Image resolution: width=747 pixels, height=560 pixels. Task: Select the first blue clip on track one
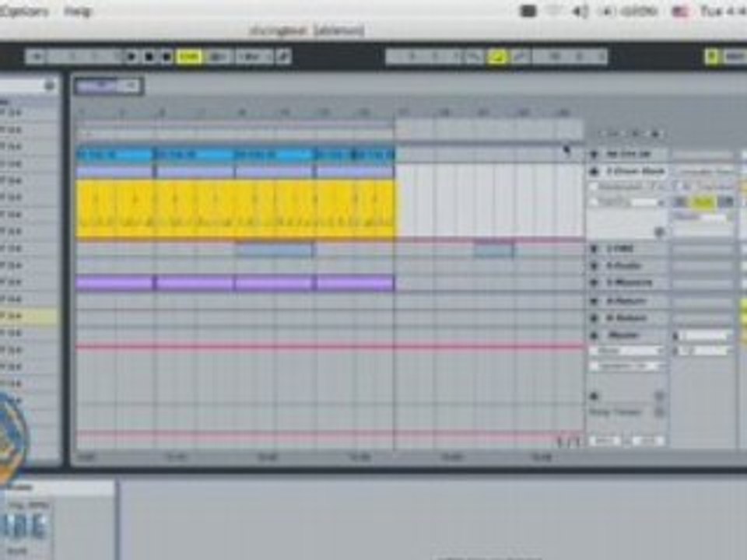click(x=115, y=156)
